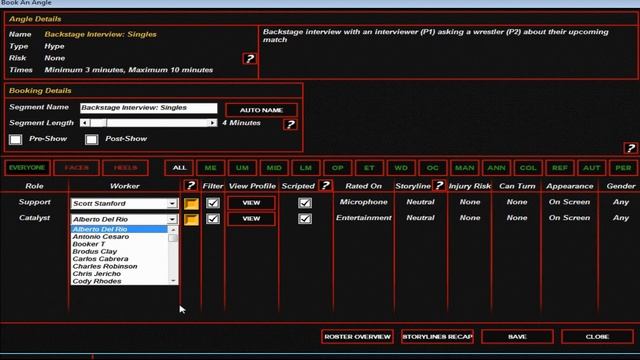Select the LM position filter
This screenshot has height=360, width=640.
(x=306, y=168)
